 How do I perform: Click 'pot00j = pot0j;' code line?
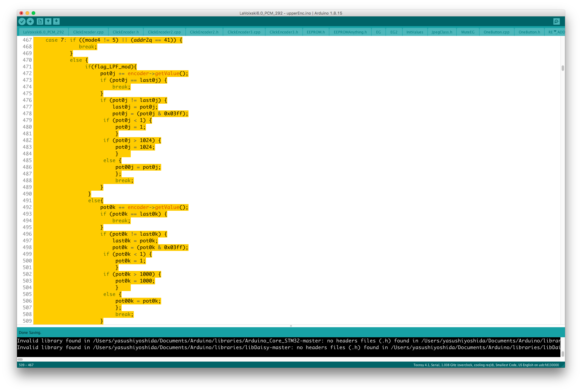[138, 167]
